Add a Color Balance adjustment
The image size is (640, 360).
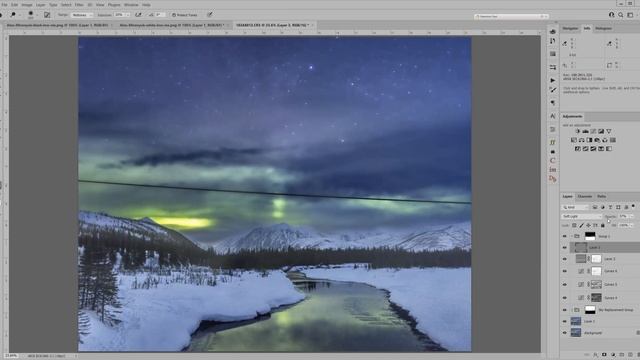(x=582, y=140)
